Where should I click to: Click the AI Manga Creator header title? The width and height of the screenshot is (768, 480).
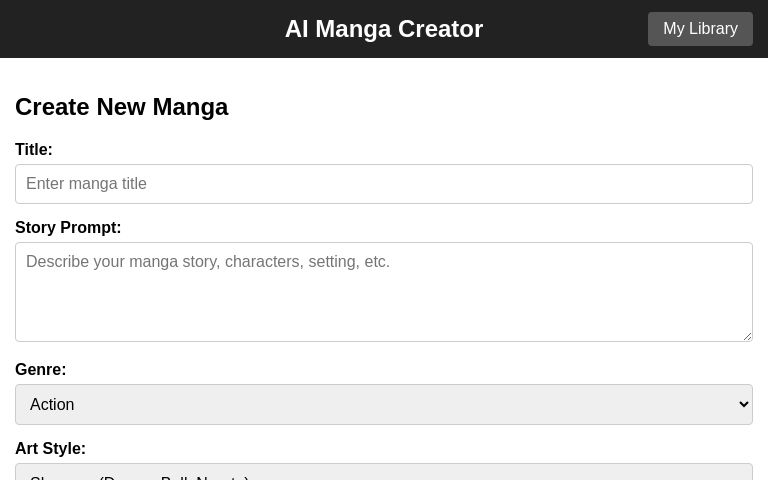point(384,29)
